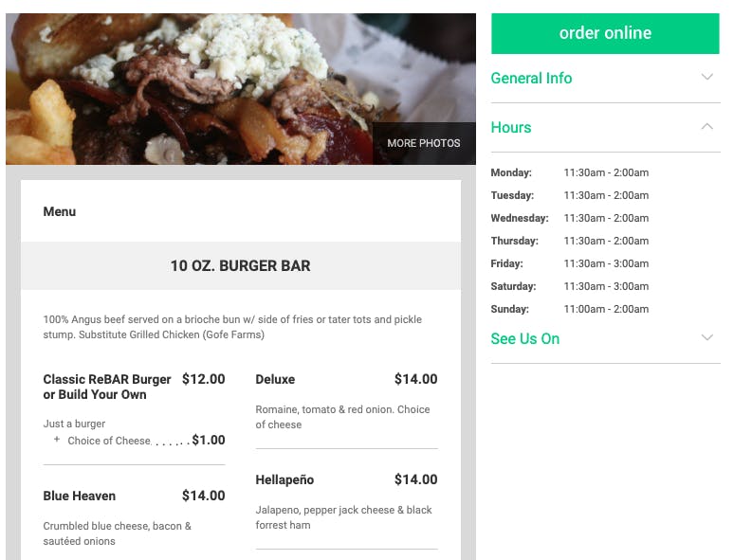The width and height of the screenshot is (734, 560).
Task: Expand the General Info chevron arrow
Action: [x=706, y=78]
